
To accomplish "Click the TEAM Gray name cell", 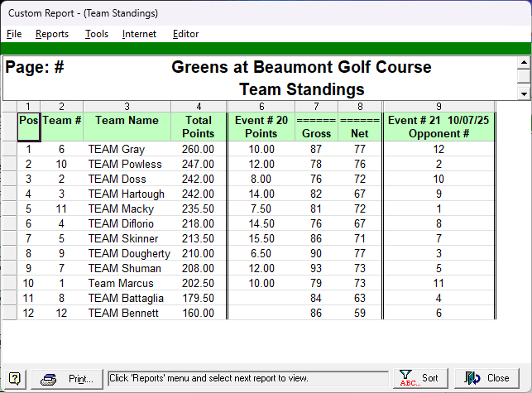I will click(x=117, y=150).
